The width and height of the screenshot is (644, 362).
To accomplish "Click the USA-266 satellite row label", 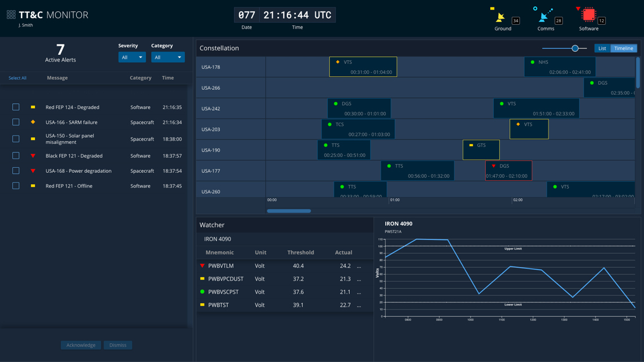I will [211, 88].
